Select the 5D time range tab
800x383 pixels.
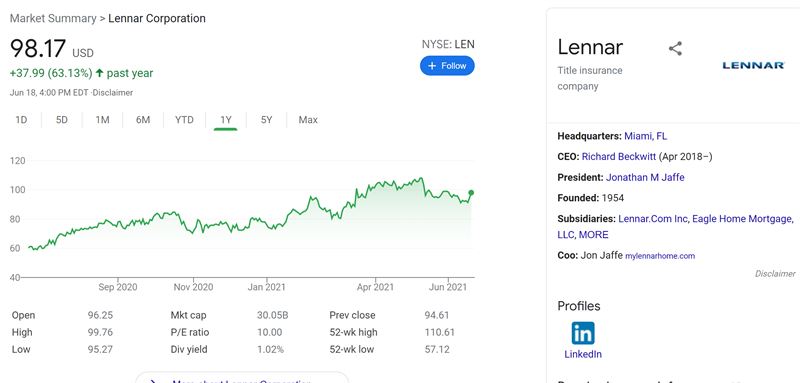pyautogui.click(x=62, y=120)
